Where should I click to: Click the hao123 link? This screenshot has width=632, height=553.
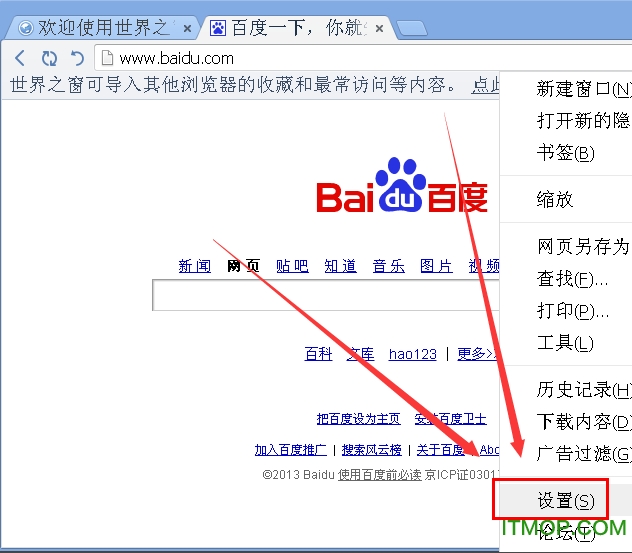tap(412, 354)
